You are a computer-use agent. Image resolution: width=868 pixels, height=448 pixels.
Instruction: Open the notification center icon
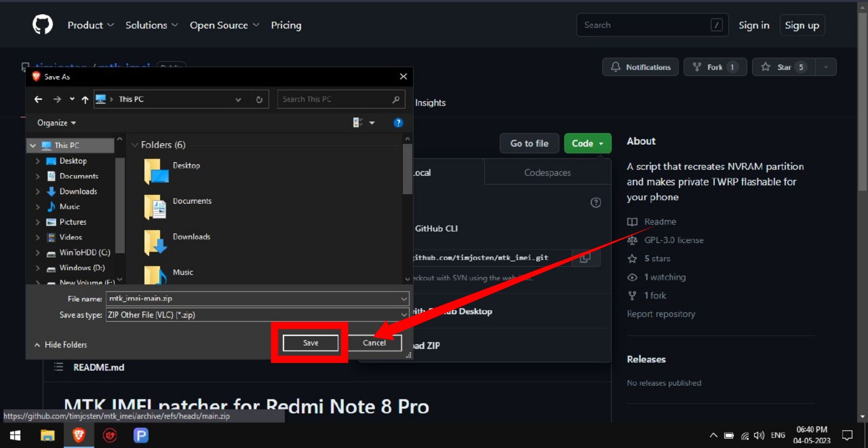(x=847, y=435)
